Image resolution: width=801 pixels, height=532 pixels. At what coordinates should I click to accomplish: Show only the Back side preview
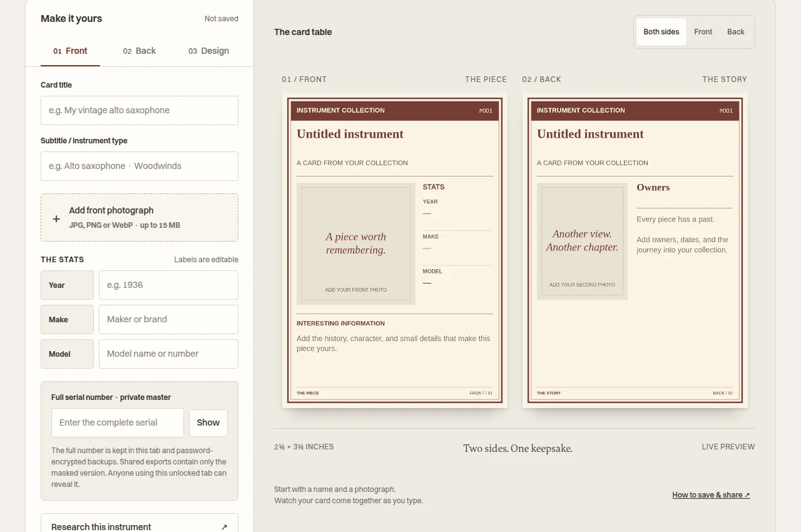tap(736, 32)
